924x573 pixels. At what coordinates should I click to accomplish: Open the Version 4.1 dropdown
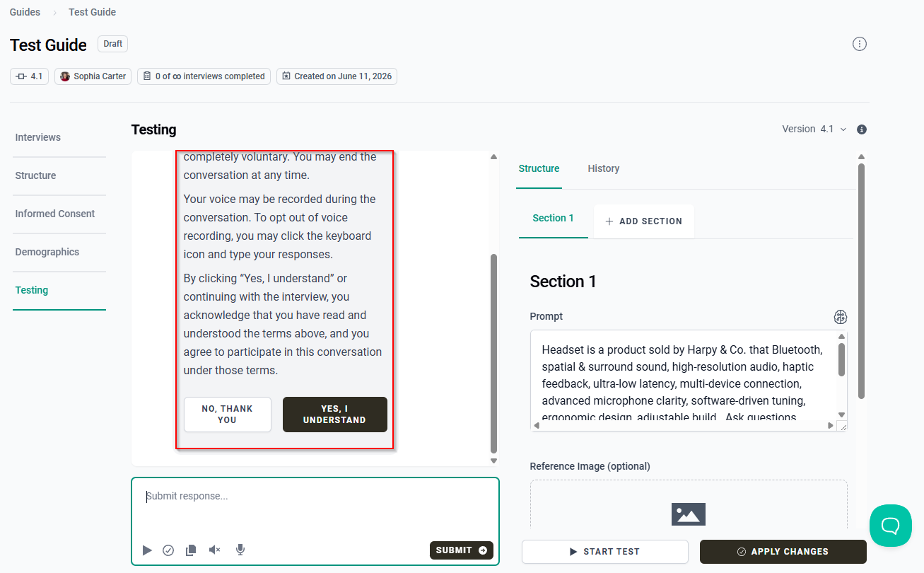pos(814,129)
